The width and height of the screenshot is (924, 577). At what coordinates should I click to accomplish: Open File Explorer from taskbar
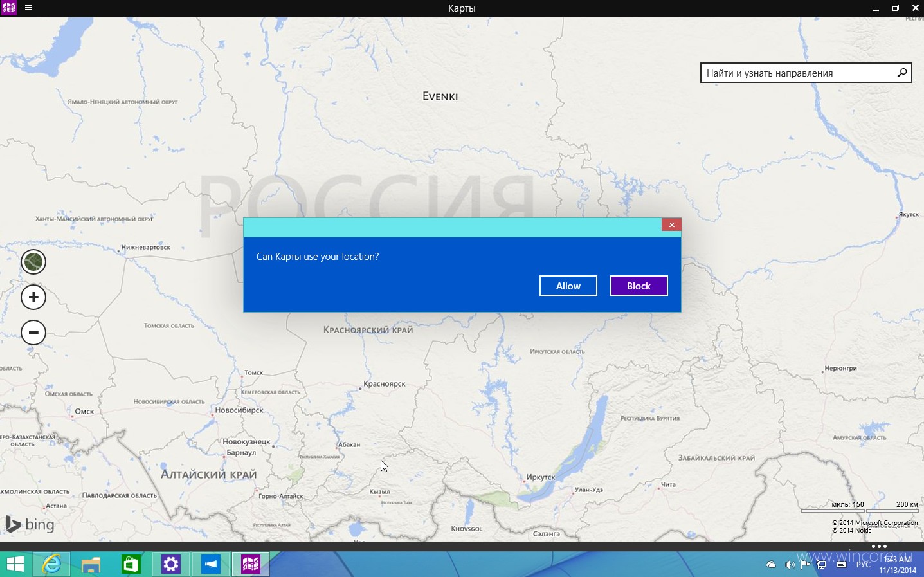(x=91, y=564)
